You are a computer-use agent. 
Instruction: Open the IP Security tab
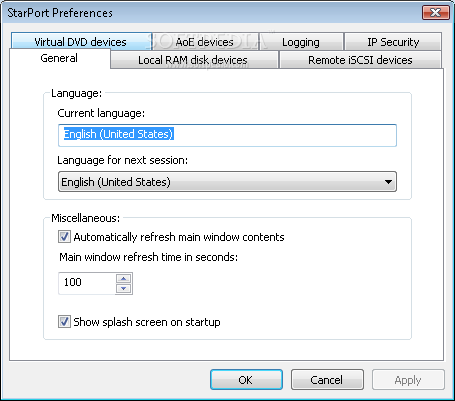pyautogui.click(x=393, y=41)
